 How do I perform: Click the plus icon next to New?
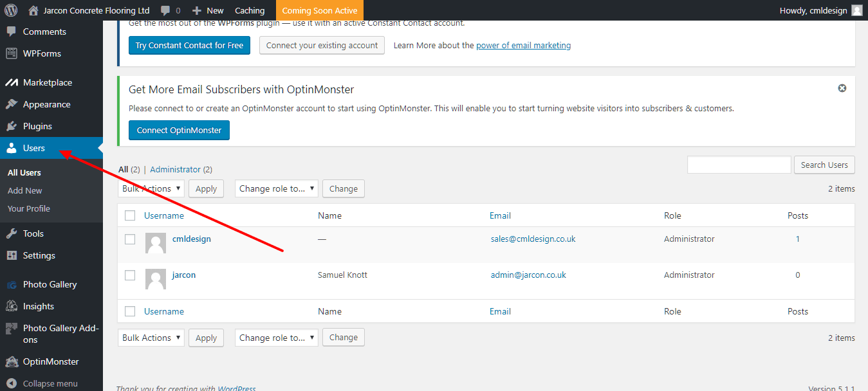[x=197, y=11]
